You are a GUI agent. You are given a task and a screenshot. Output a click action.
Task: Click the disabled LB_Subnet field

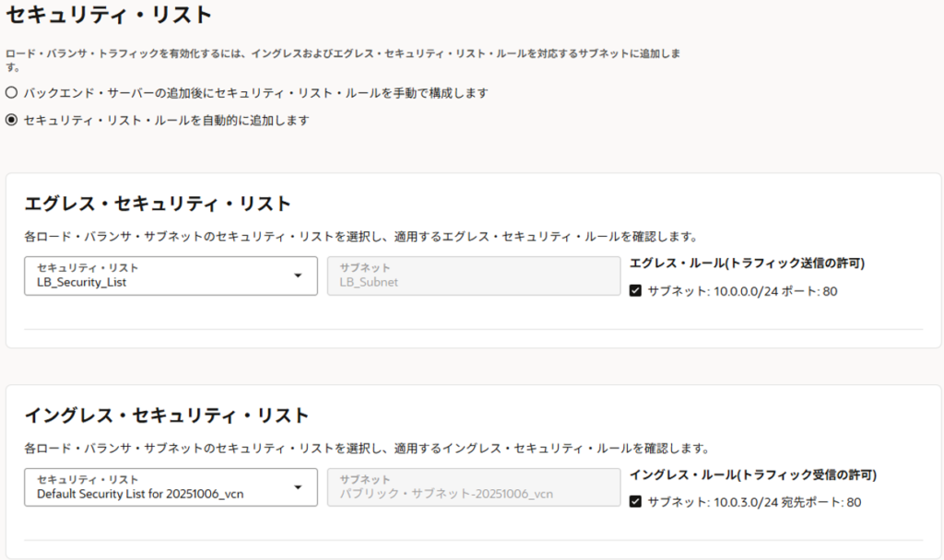point(474,275)
